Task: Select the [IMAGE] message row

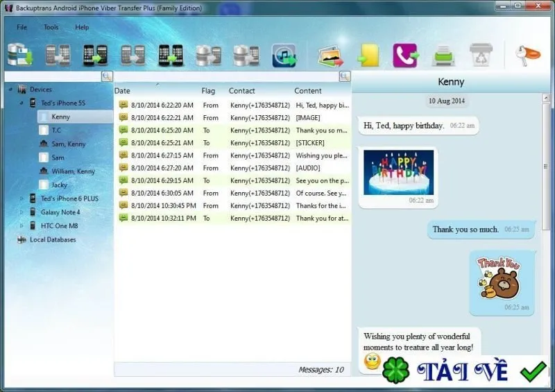Action: 233,117
